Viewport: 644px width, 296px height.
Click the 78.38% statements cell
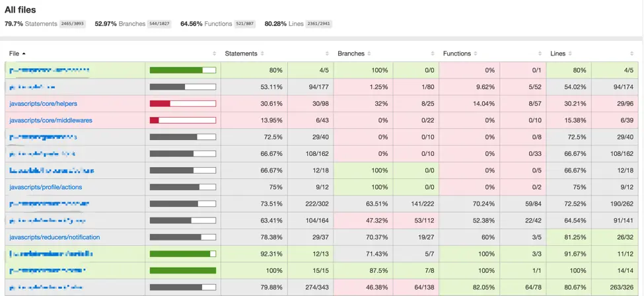[254, 237]
